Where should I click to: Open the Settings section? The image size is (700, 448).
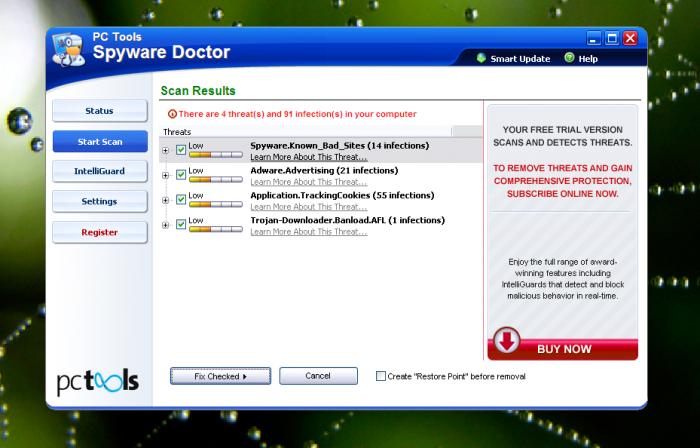[100, 201]
